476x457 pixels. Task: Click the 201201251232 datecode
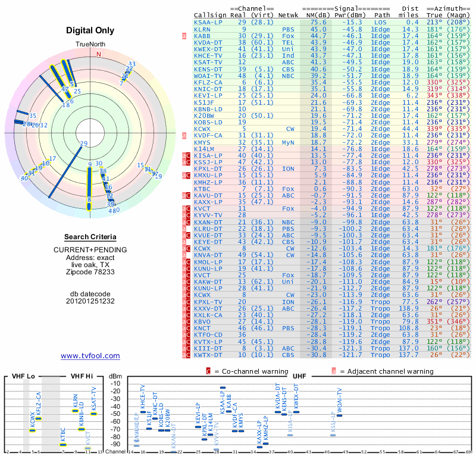(x=90, y=301)
